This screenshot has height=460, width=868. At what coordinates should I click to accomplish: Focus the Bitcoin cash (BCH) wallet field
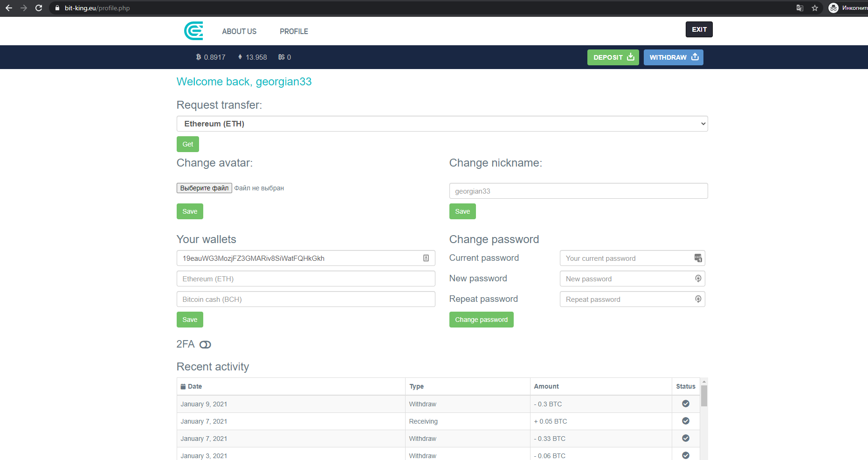coord(306,299)
